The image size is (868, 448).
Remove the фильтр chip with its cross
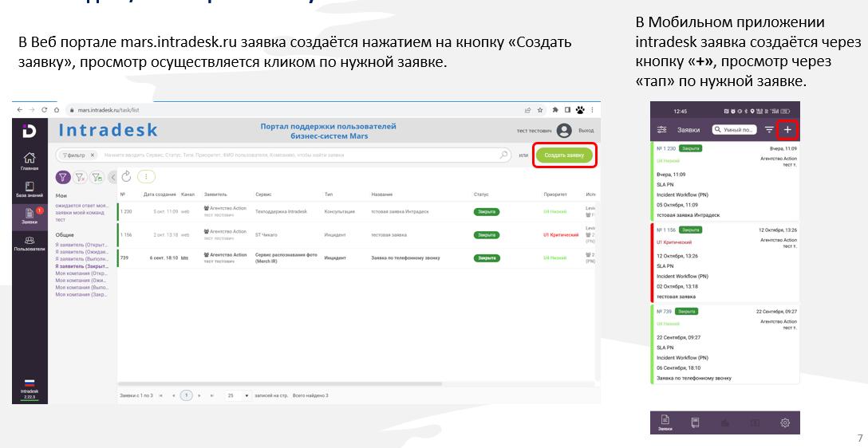[93, 155]
